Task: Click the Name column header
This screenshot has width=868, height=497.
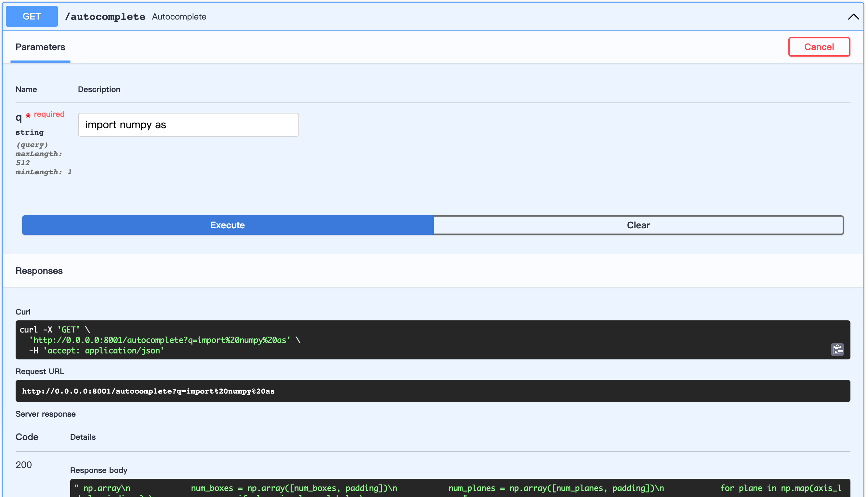Action: pyautogui.click(x=26, y=89)
